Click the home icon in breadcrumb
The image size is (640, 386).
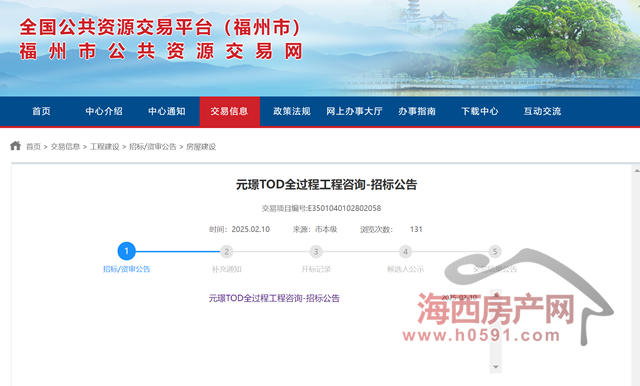[x=16, y=146]
